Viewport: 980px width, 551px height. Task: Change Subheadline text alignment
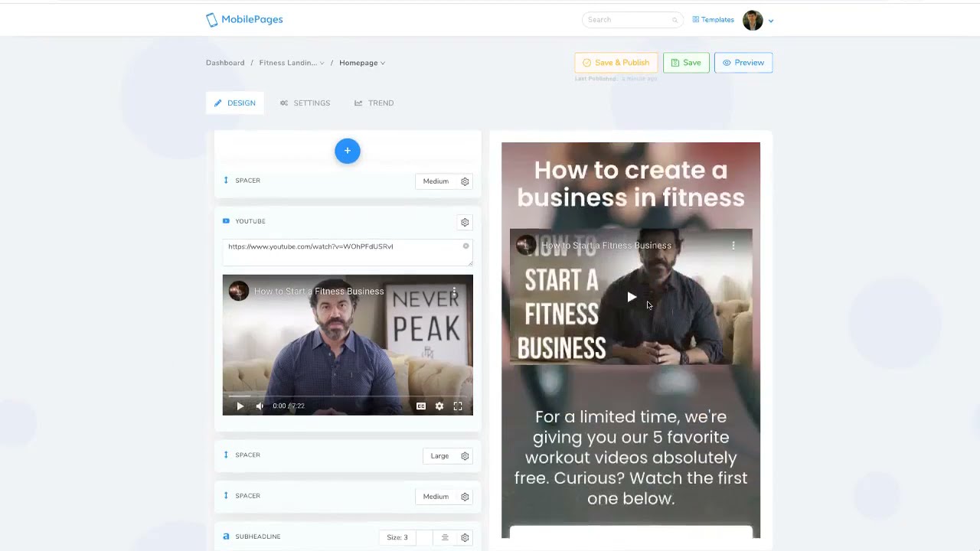[x=445, y=537]
